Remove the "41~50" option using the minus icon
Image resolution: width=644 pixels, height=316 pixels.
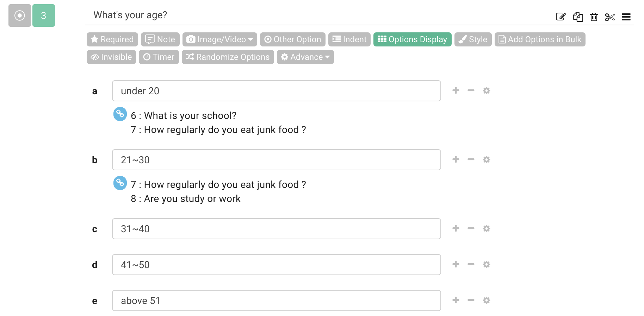click(x=471, y=264)
